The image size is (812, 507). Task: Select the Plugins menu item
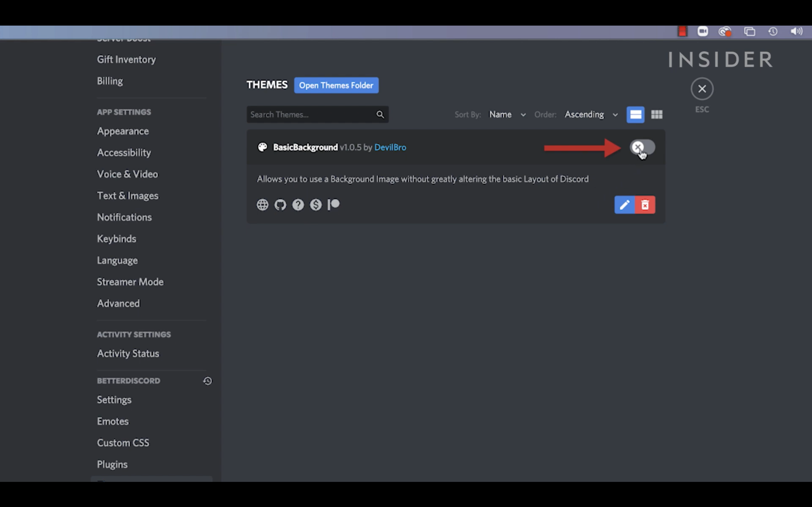[112, 464]
